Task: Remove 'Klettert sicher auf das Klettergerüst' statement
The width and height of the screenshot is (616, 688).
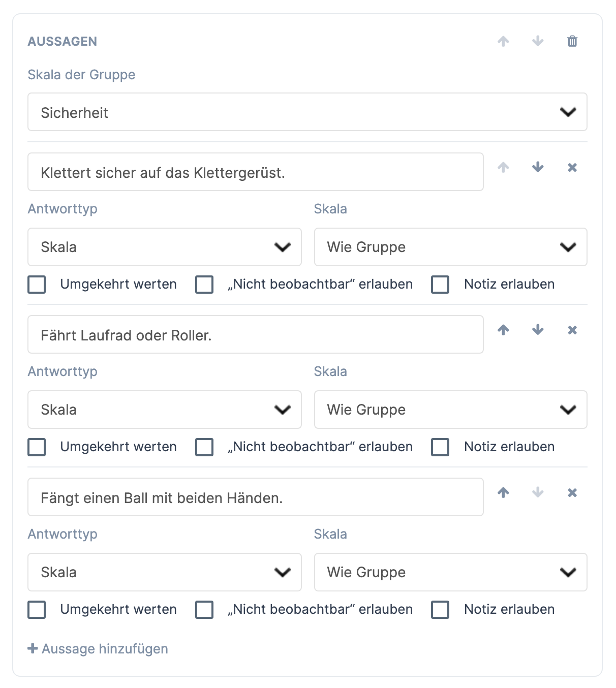Action: 572,167
